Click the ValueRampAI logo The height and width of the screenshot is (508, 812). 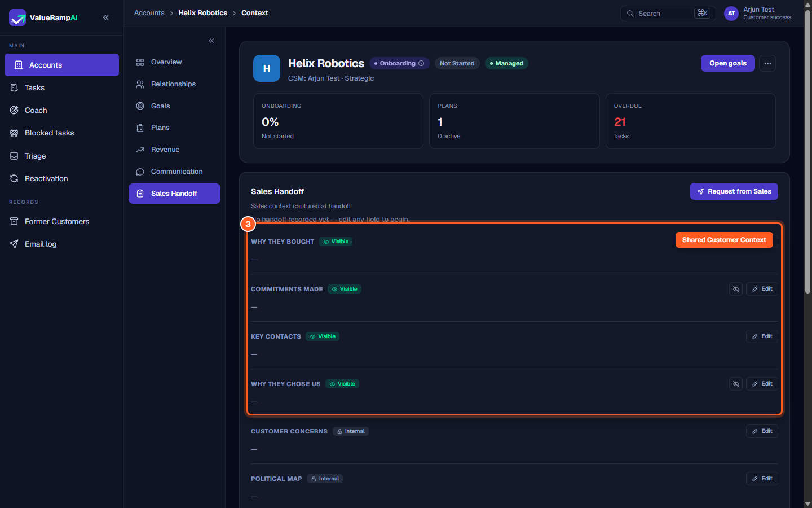point(43,17)
